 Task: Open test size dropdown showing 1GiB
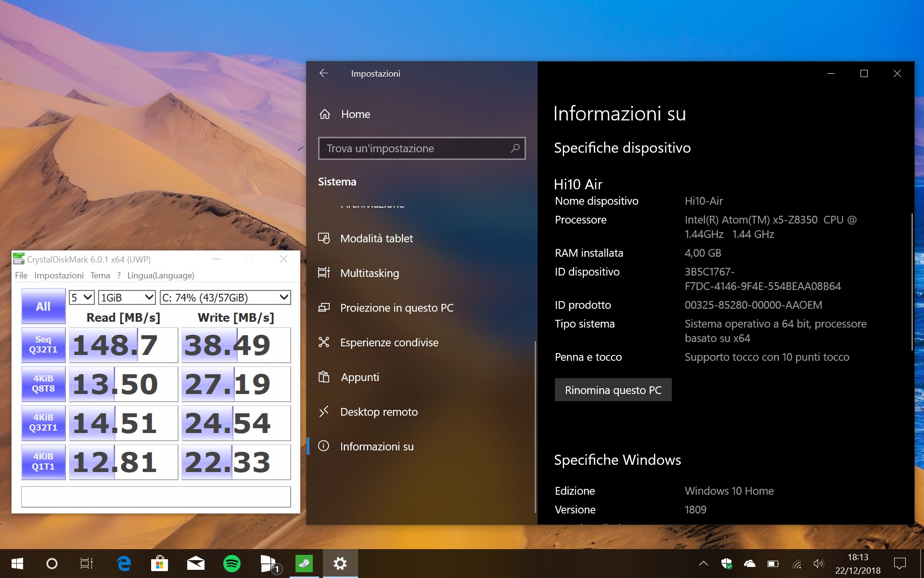pos(127,298)
